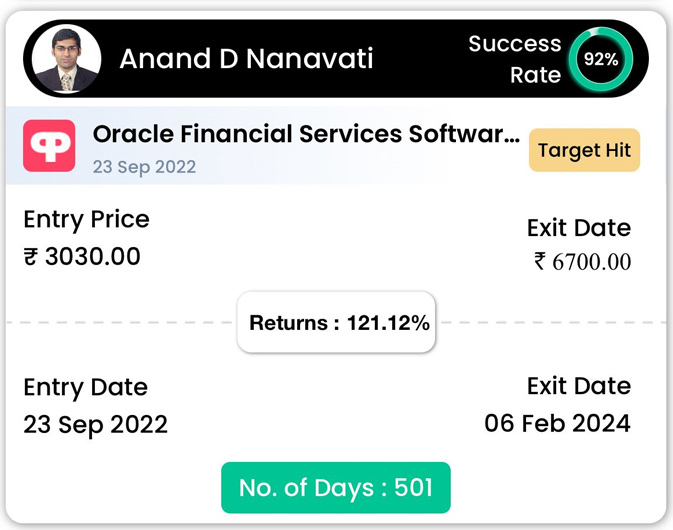This screenshot has width=673, height=530.
Task: Open the Oracle Financial Services stock logo icon
Action: pyautogui.click(x=49, y=146)
